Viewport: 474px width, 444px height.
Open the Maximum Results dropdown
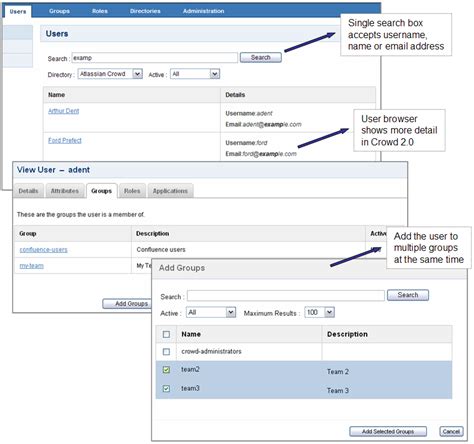(x=319, y=312)
